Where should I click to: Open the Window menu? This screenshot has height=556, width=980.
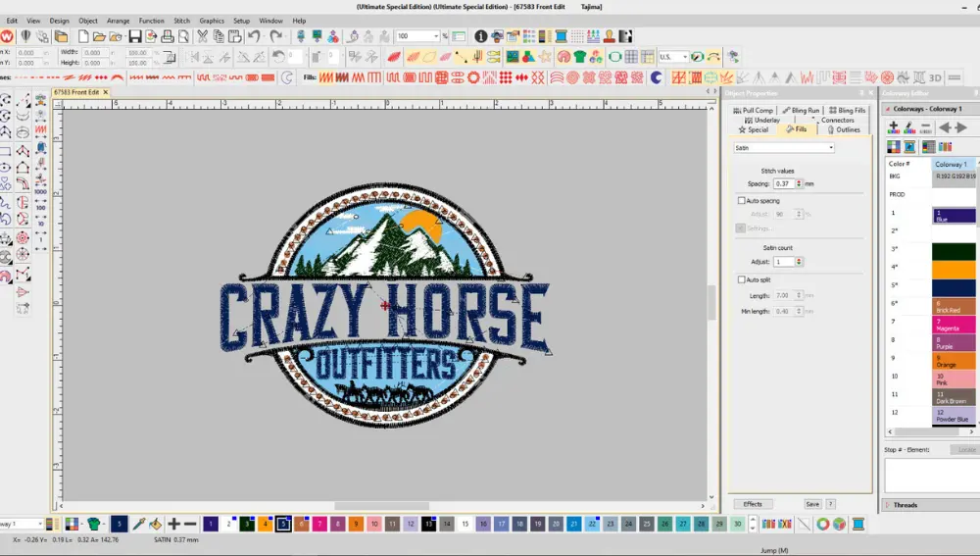(x=270, y=21)
